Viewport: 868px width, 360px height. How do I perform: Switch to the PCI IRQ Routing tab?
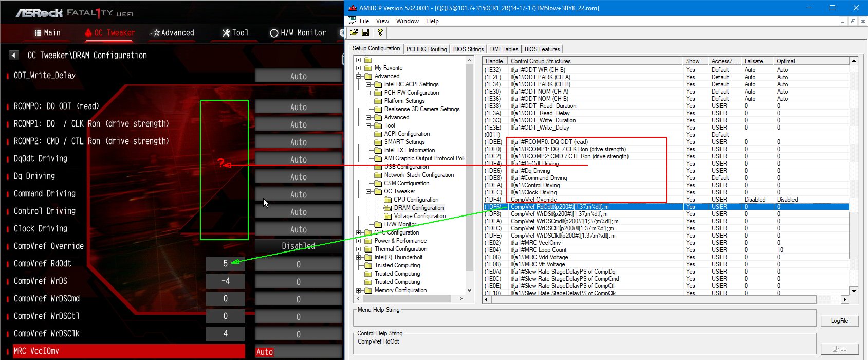427,49
